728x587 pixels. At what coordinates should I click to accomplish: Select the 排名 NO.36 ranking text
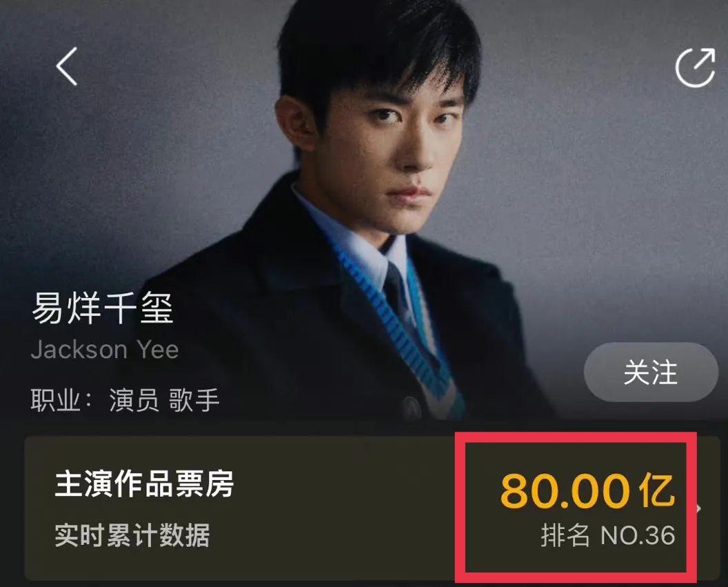pyautogui.click(x=608, y=535)
